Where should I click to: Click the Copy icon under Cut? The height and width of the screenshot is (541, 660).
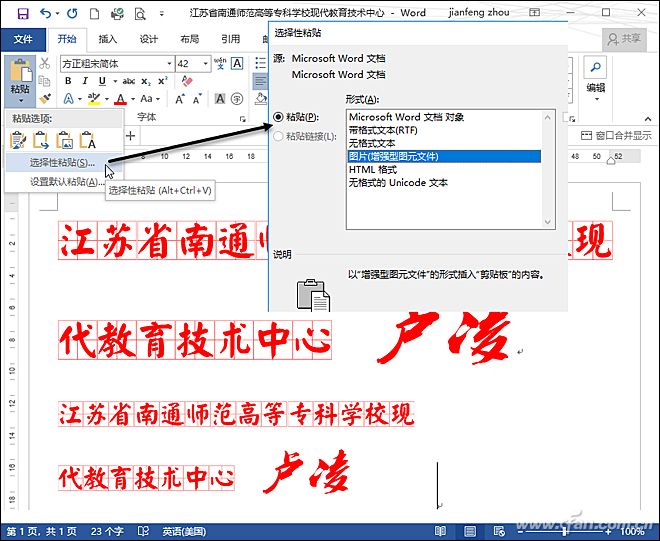click(x=44, y=81)
